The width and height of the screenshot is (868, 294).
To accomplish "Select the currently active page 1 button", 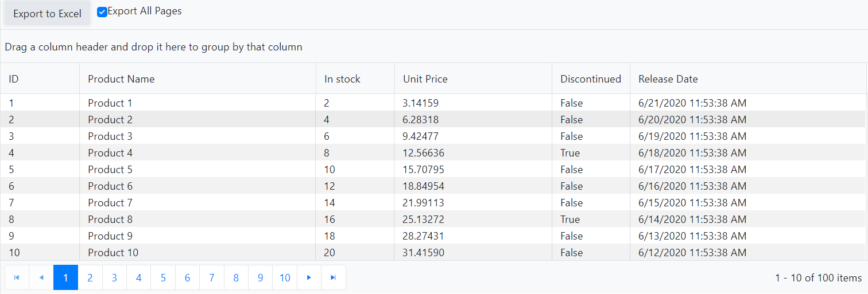I will pyautogui.click(x=65, y=277).
